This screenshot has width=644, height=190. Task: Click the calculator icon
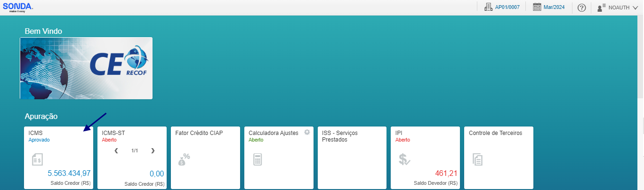tap(257, 159)
